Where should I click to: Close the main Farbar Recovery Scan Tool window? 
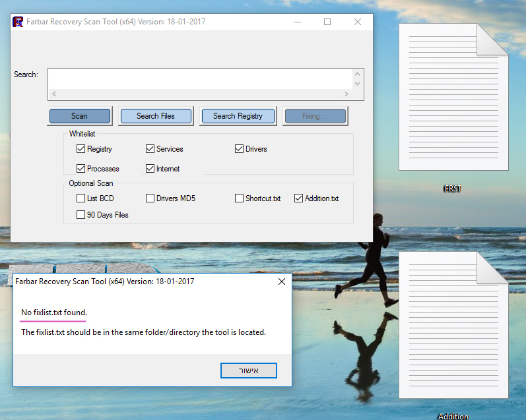[x=358, y=22]
